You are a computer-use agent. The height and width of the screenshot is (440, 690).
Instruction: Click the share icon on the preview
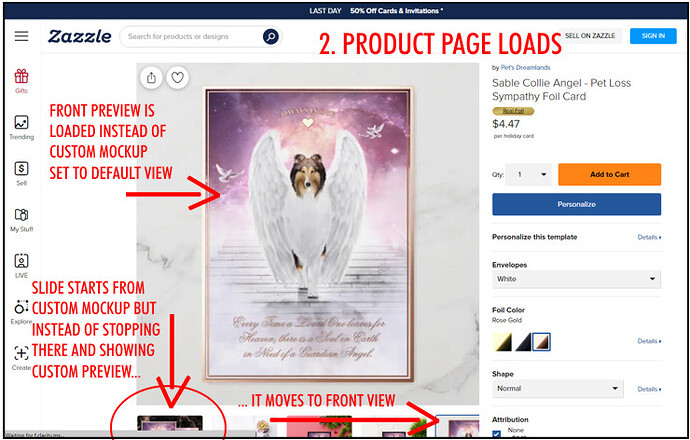pyautogui.click(x=151, y=78)
